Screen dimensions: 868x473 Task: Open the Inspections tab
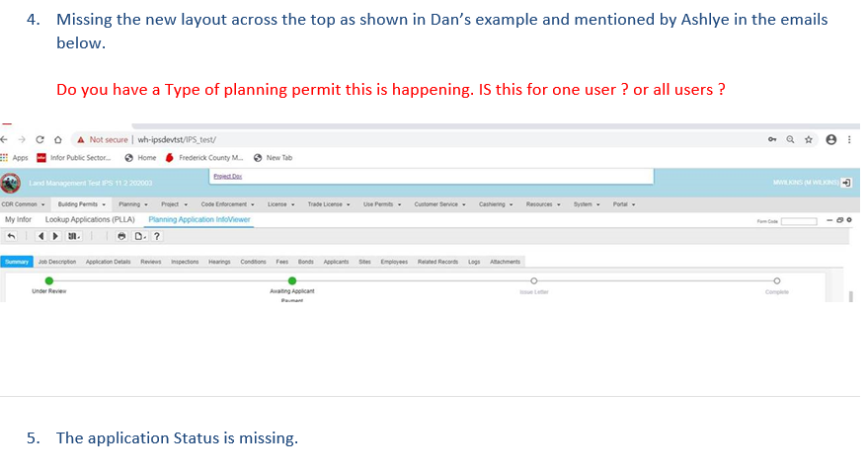185,262
